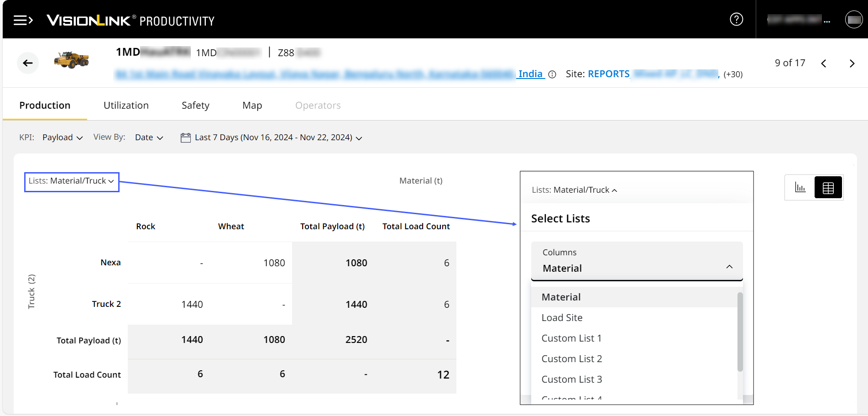Image resolution: width=868 pixels, height=416 pixels.
Task: Click the help question mark icon
Action: pyautogui.click(x=736, y=19)
